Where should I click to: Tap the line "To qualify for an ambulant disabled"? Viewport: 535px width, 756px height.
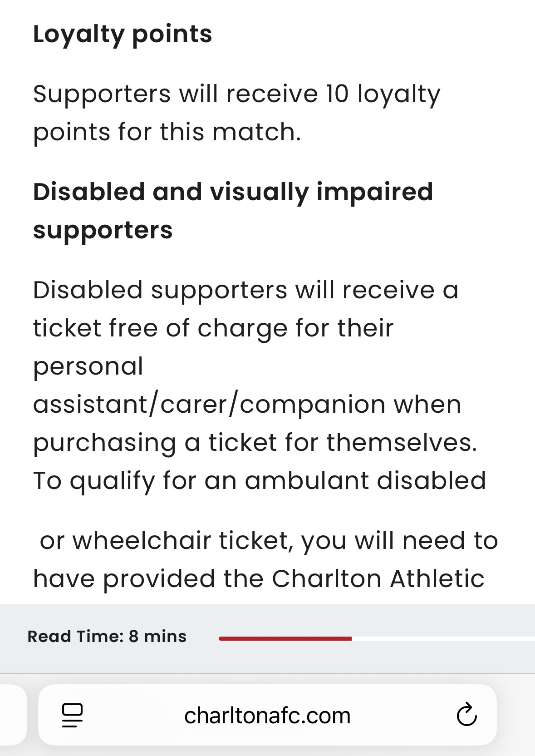[260, 481]
